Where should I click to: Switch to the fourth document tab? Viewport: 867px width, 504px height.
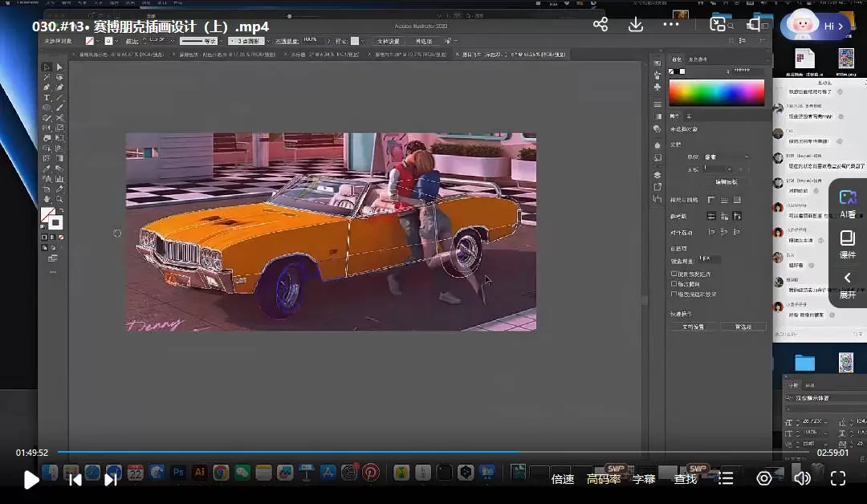tap(409, 55)
